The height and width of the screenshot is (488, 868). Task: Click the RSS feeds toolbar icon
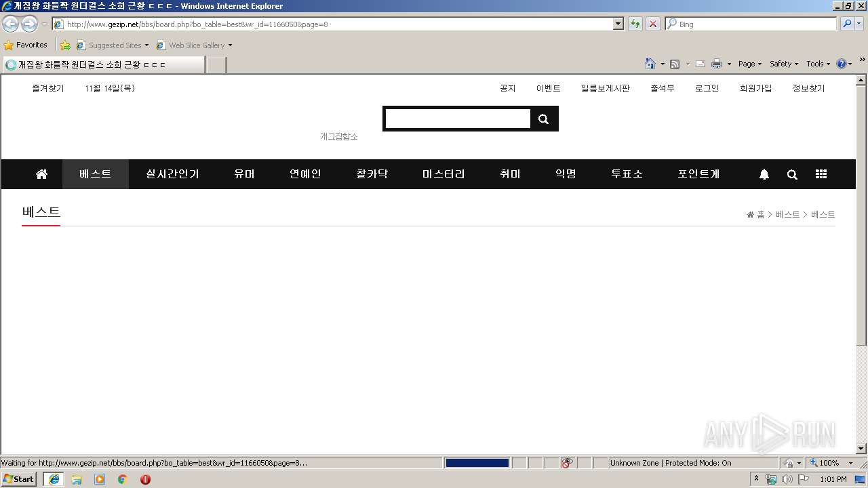(x=675, y=64)
